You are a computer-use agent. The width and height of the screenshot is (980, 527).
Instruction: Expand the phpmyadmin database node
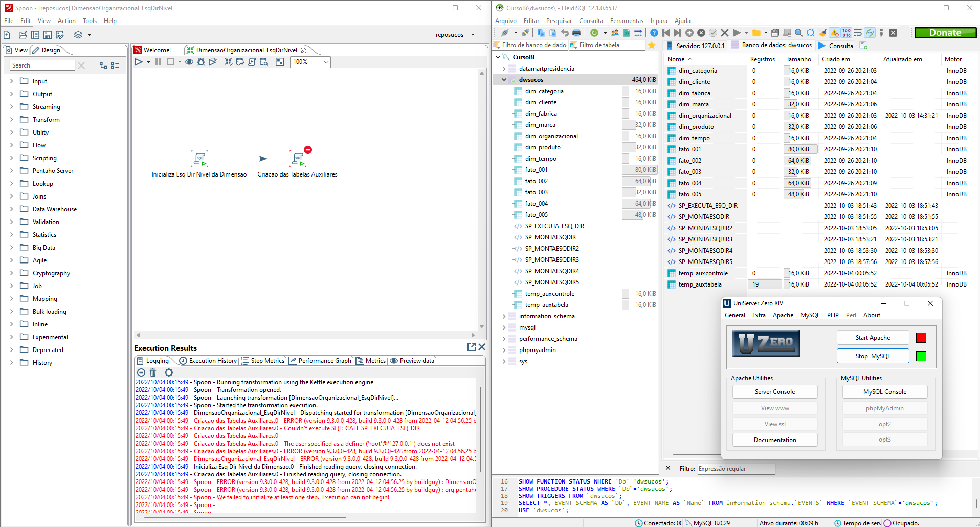pyautogui.click(x=504, y=350)
